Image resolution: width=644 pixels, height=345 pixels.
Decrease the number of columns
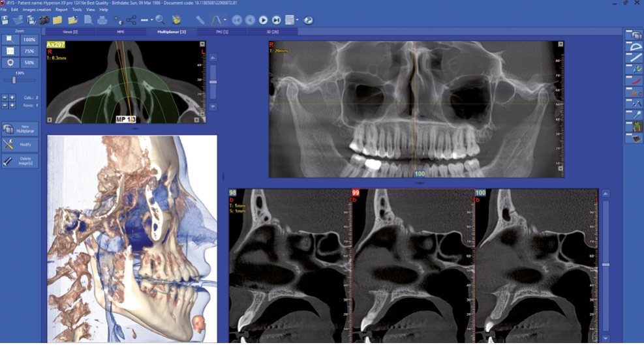click(x=5, y=98)
